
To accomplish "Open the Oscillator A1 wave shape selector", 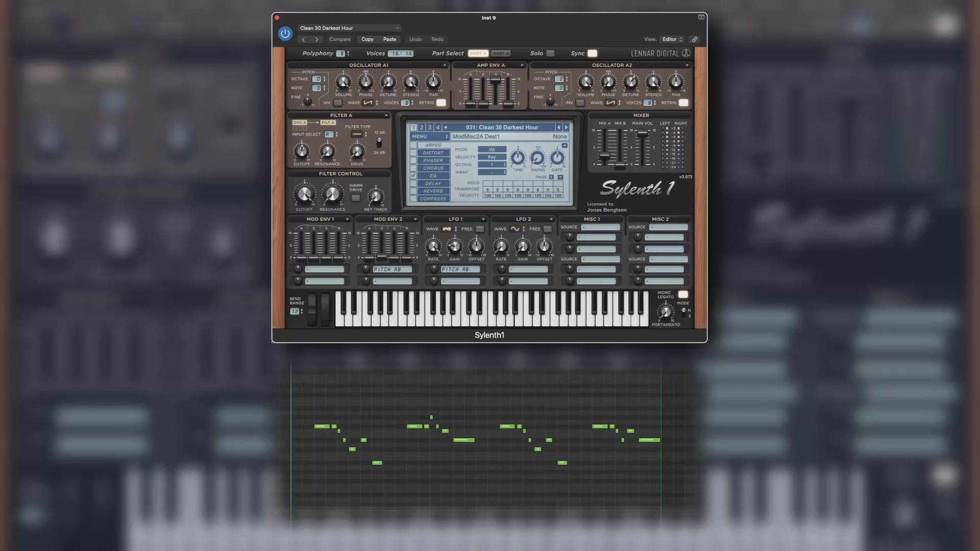I will coord(369,103).
